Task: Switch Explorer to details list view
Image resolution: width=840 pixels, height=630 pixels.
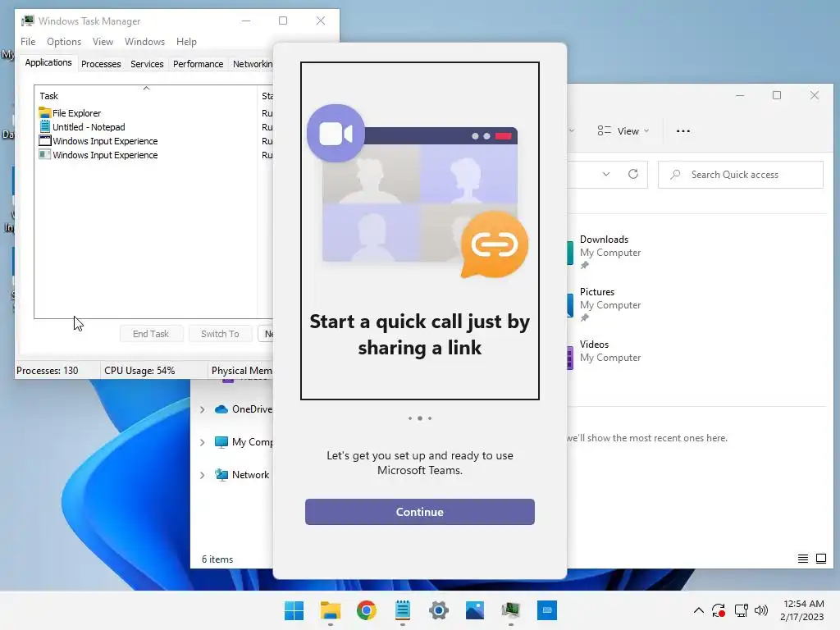Action: (803, 559)
